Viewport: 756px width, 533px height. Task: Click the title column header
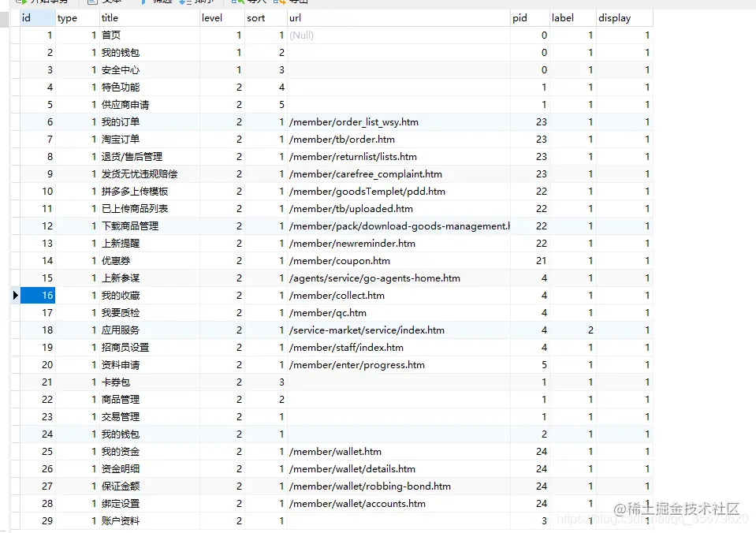click(x=150, y=18)
